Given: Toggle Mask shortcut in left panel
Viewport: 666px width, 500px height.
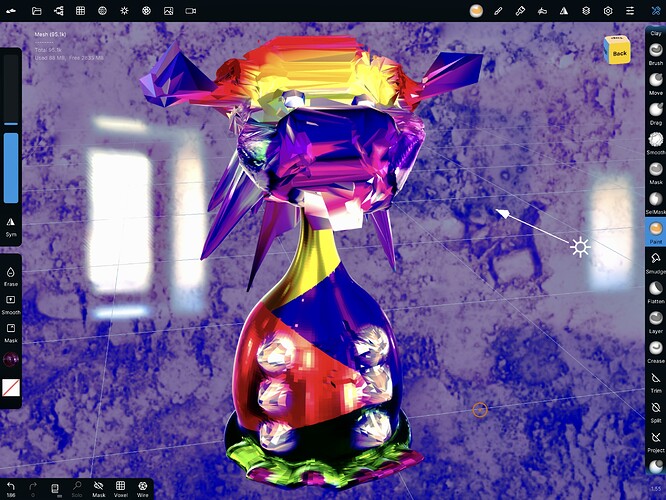Looking at the screenshot, I should coord(11,333).
